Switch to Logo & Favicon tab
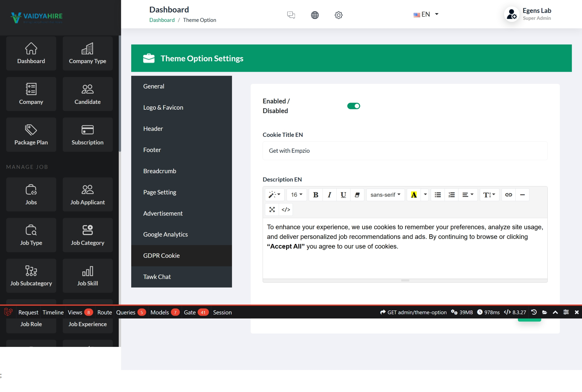The image size is (582, 392). tap(163, 107)
